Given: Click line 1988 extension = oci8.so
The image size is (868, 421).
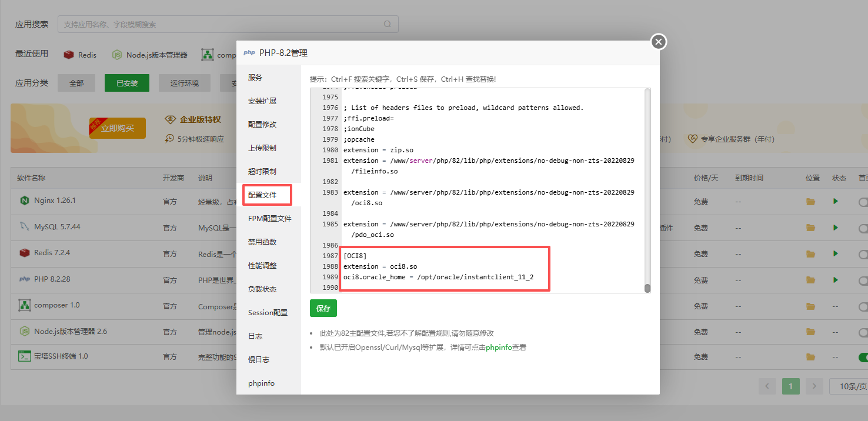Looking at the screenshot, I should pos(380,266).
